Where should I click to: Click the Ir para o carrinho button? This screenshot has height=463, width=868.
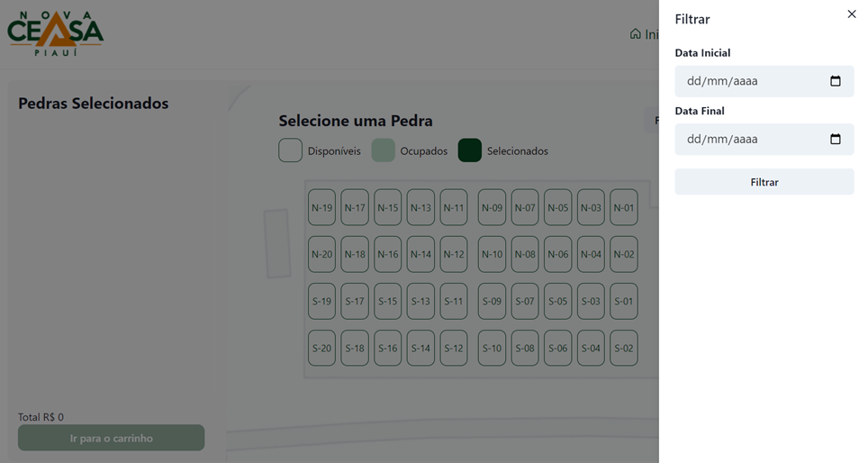pos(112,438)
